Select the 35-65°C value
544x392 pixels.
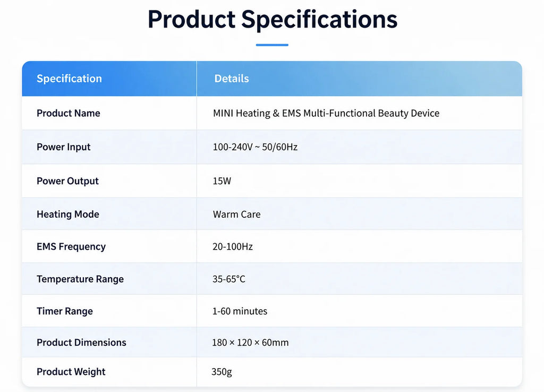[x=229, y=279]
